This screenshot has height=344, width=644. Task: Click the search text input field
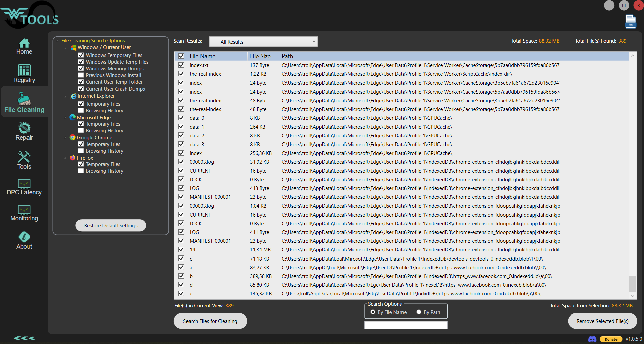406,325
